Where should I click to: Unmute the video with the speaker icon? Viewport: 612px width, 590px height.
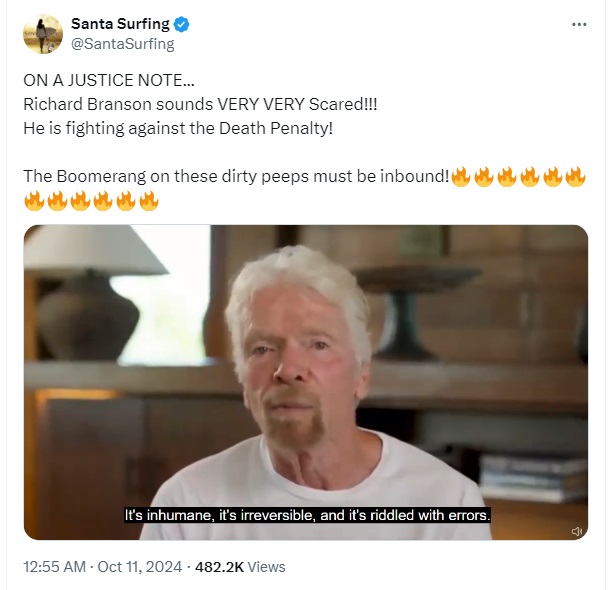tap(577, 531)
